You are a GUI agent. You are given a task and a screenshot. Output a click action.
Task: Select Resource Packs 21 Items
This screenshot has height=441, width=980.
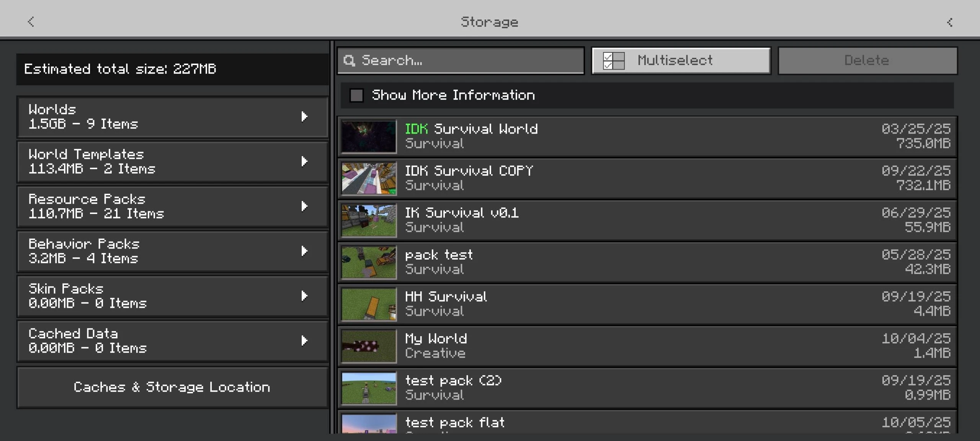click(x=173, y=206)
